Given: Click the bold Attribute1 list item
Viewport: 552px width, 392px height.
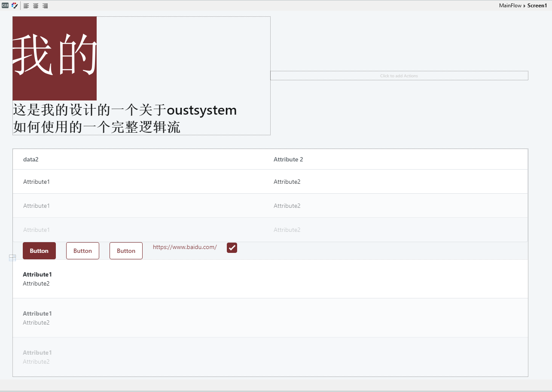Looking at the screenshot, I should click(37, 274).
